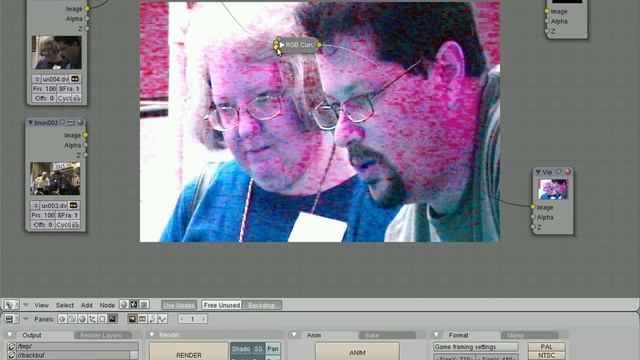This screenshot has width=640, height=360.
Task: Toggle the Backdrop button
Action: (262, 305)
